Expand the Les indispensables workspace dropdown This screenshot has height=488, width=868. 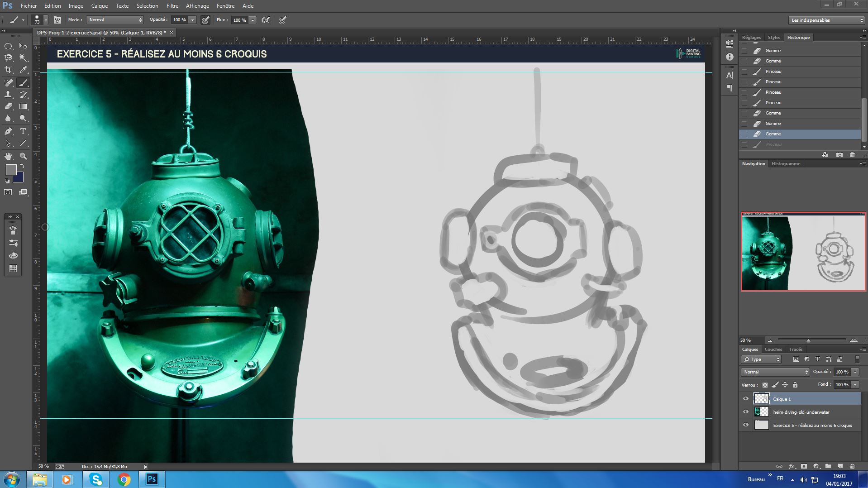826,20
